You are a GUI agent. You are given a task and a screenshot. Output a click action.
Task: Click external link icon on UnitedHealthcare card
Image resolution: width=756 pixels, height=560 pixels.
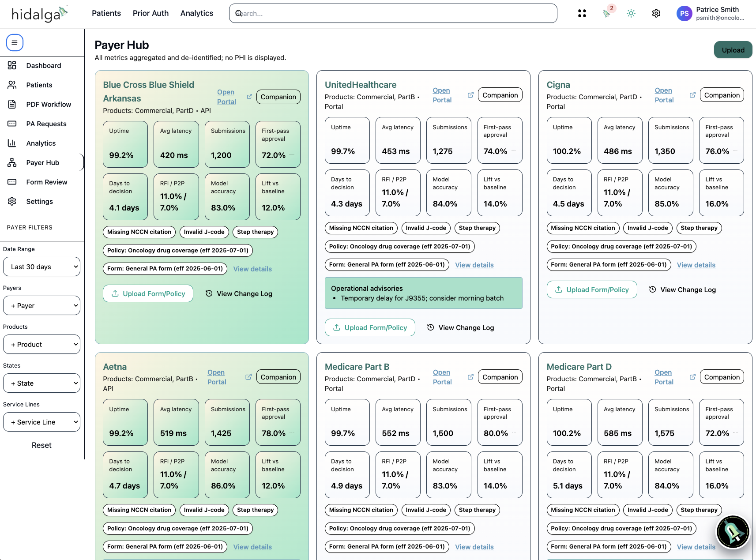(x=470, y=95)
